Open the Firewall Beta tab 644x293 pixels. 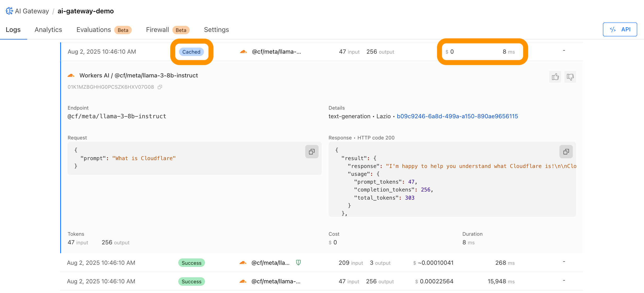pos(157,30)
